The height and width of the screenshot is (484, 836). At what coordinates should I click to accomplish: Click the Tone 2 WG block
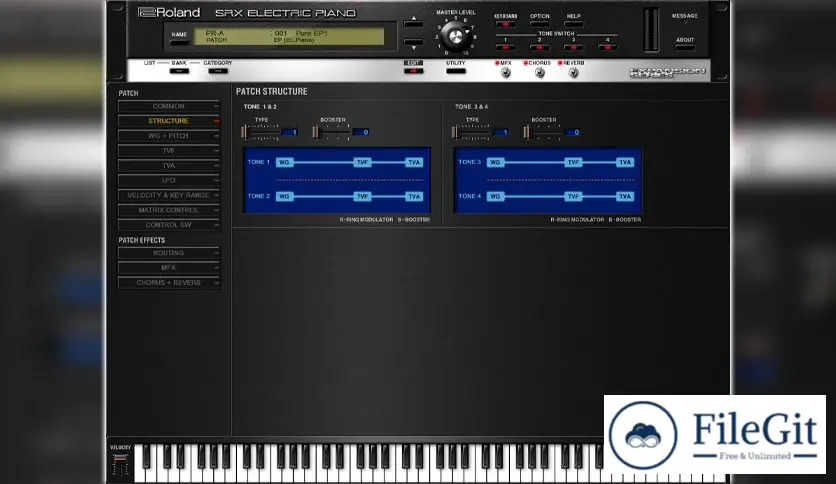coord(284,197)
